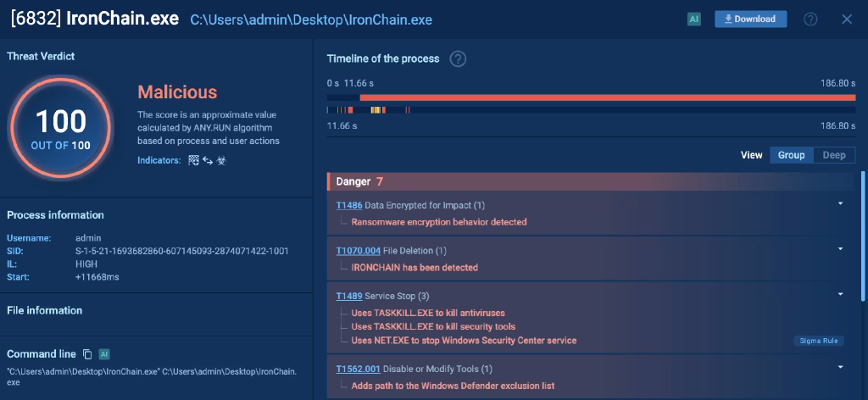Open the help icon in the header

pyautogui.click(x=810, y=19)
